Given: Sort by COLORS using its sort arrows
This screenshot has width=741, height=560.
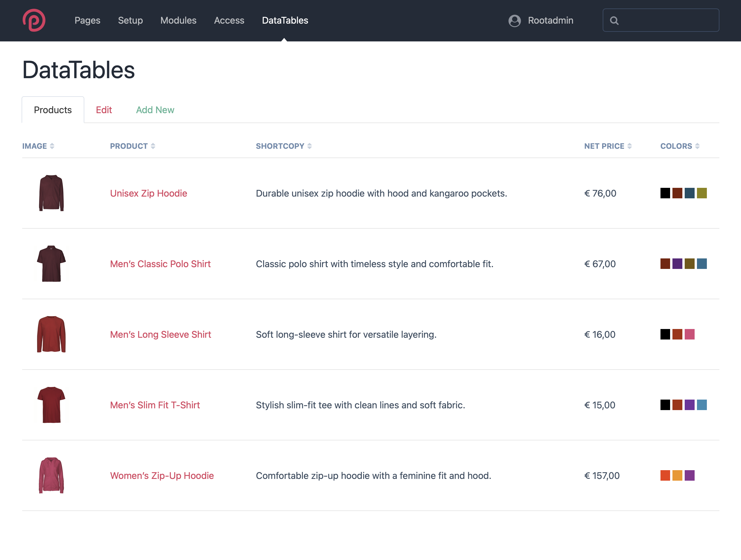Looking at the screenshot, I should 698,146.
